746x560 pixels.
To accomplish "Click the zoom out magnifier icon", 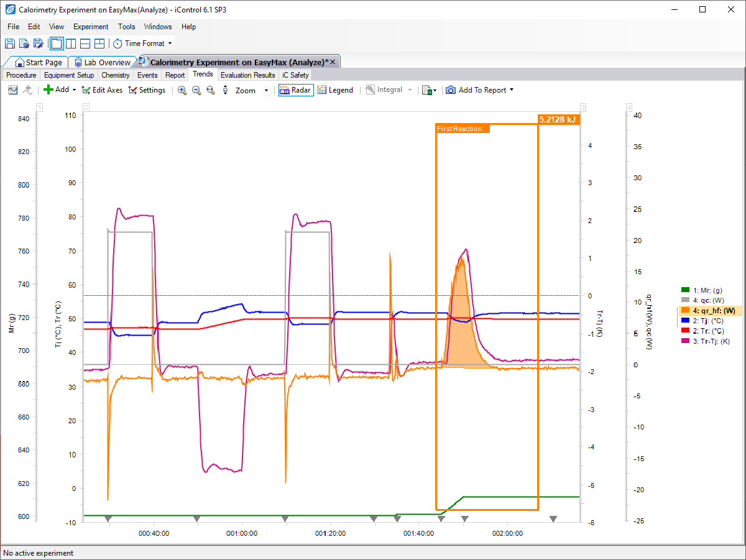I will (196, 90).
